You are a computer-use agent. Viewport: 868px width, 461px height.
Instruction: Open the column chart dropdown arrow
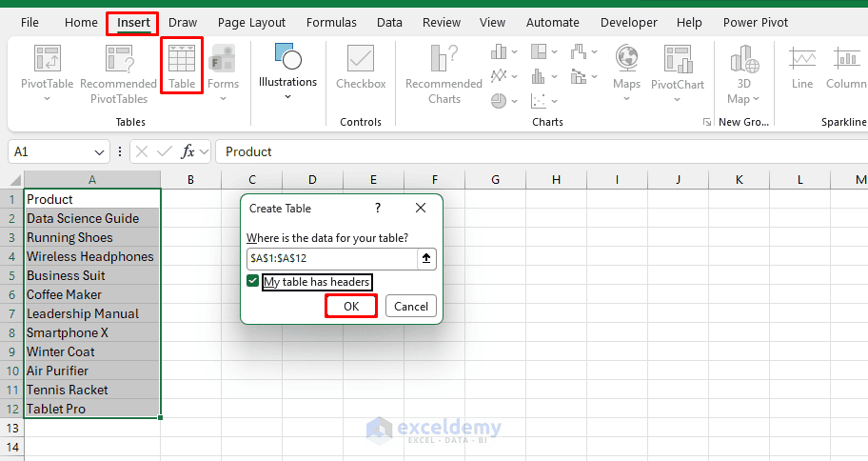[x=514, y=52]
